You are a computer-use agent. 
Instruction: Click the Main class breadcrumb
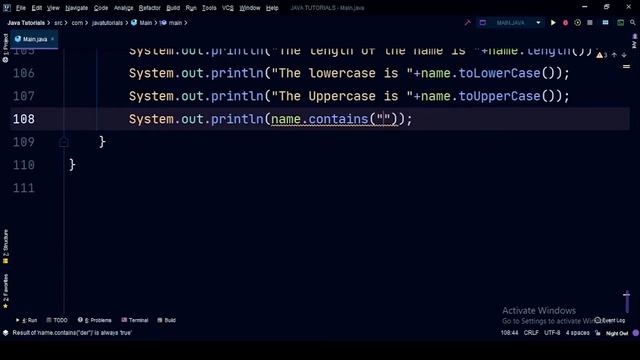[x=142, y=23]
